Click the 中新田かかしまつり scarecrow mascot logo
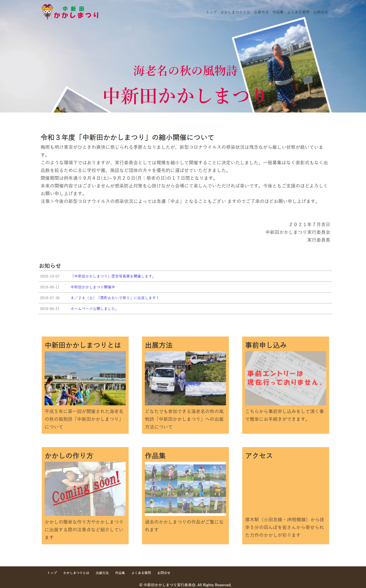This screenshot has width=366, height=588. [x=70, y=12]
